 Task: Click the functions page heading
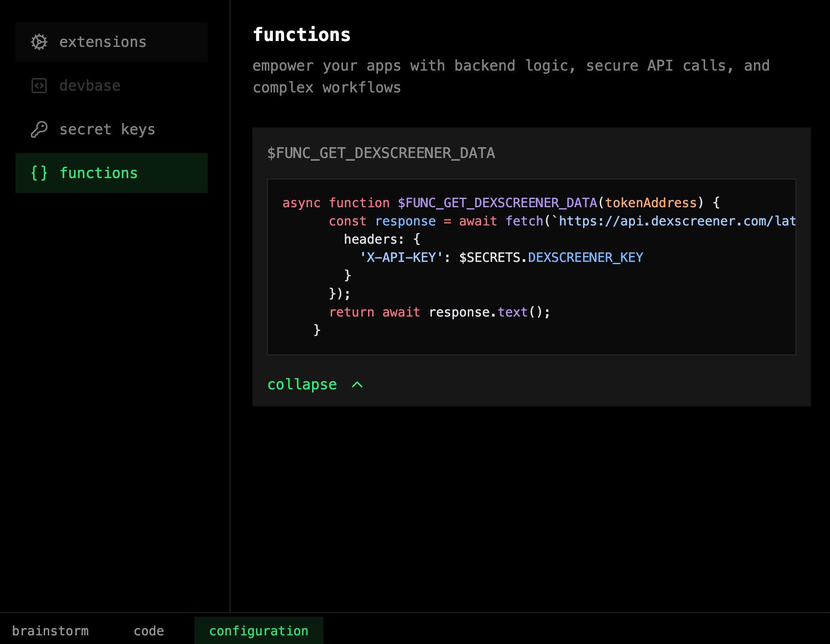[302, 35]
